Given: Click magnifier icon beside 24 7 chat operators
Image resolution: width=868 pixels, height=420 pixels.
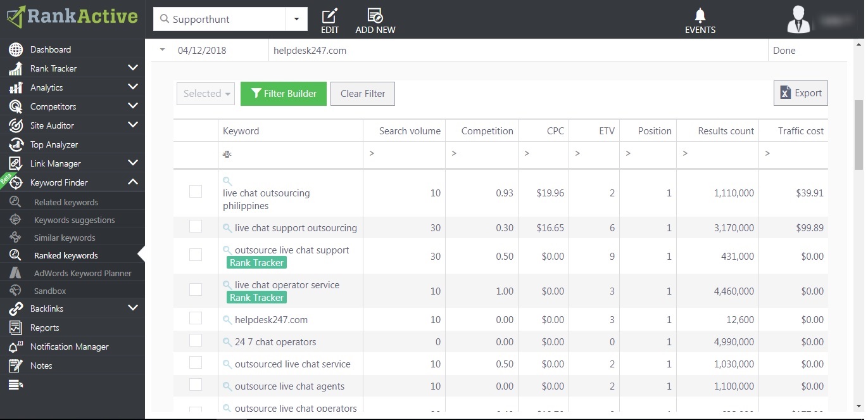Looking at the screenshot, I should tap(227, 342).
